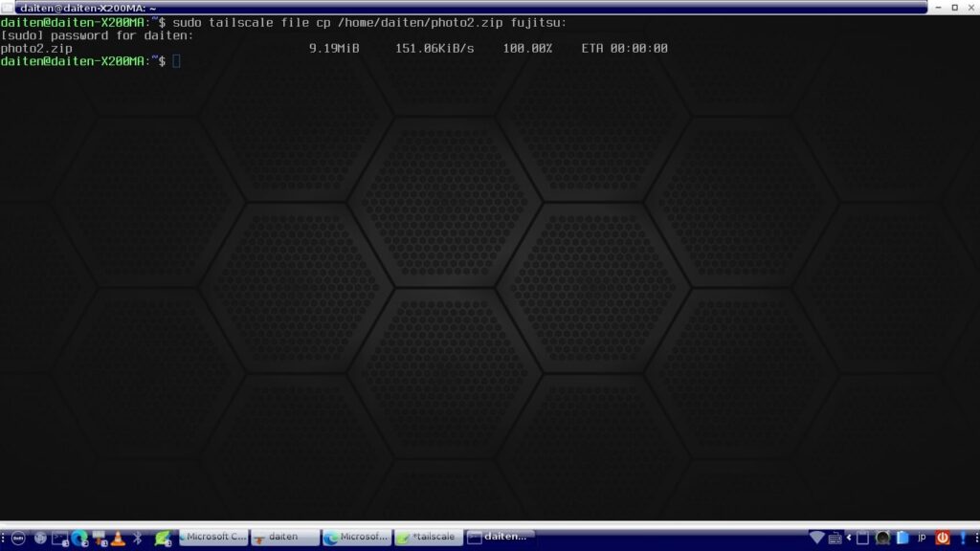Screen dimensions: 980x551
Task: Select the "daiten..." terminal taskbar button
Action: 500,538
